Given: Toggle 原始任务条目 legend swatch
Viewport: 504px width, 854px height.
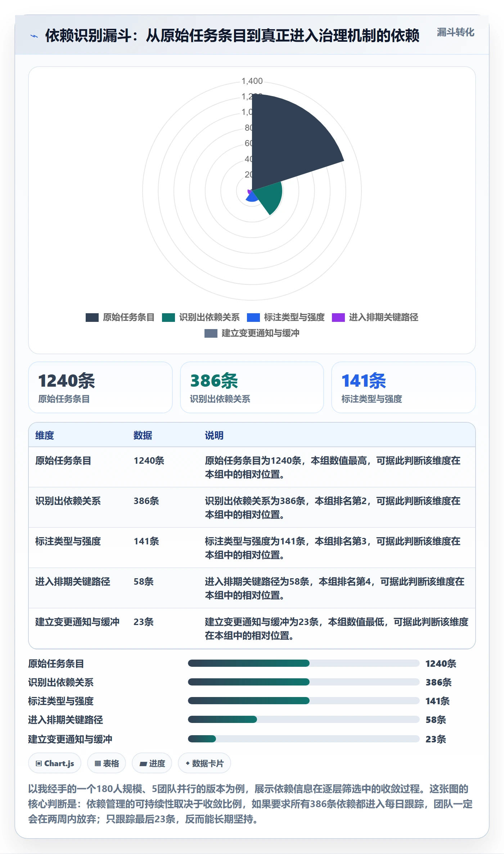Looking at the screenshot, I should click(92, 317).
